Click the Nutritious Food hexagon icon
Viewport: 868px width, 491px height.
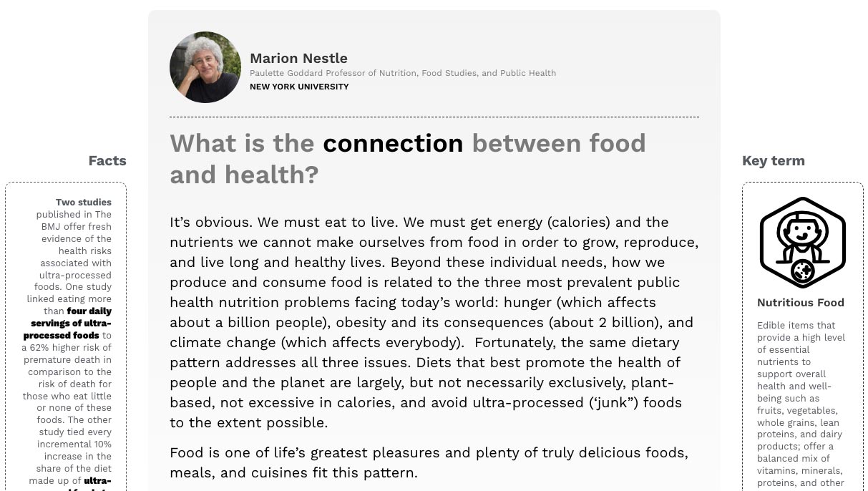pyautogui.click(x=802, y=243)
